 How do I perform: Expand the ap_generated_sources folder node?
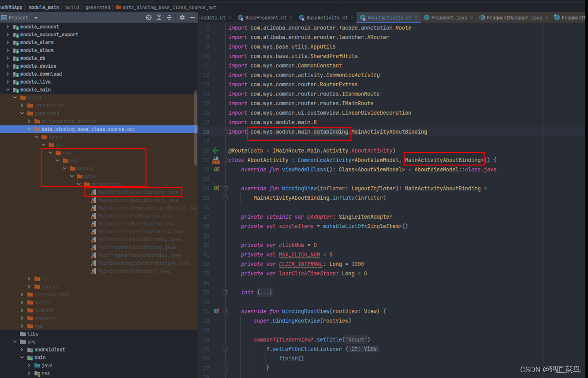pyautogui.click(x=29, y=121)
